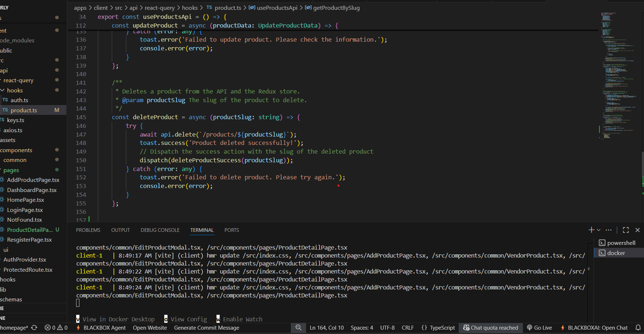Open BLACKBOXAI chat from status bar
644x334 pixels.
pyautogui.click(x=594, y=328)
